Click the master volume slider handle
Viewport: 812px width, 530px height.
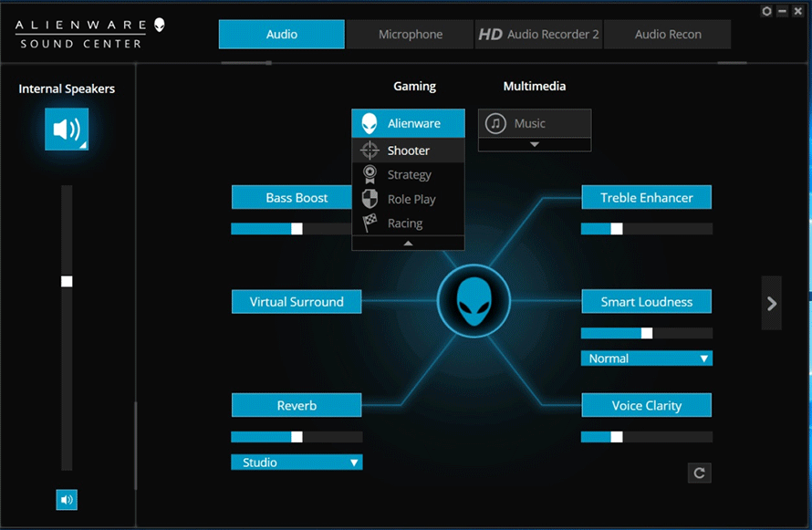click(67, 281)
